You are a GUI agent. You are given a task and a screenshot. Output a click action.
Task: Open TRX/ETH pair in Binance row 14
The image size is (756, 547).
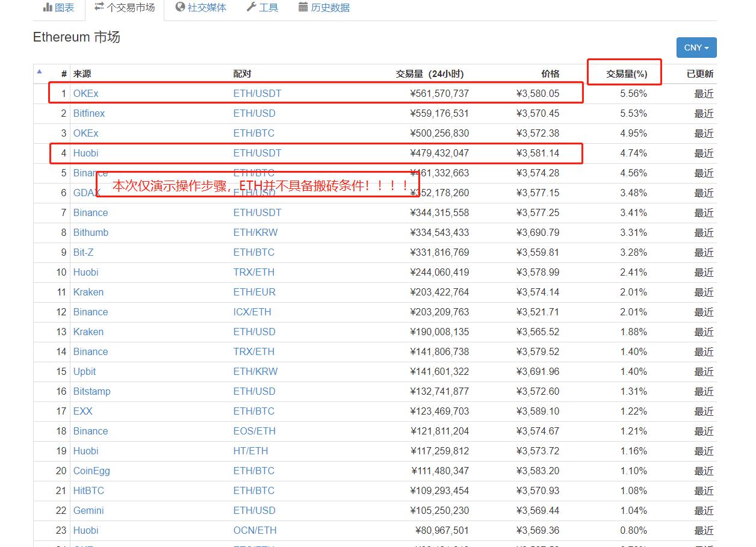click(253, 351)
